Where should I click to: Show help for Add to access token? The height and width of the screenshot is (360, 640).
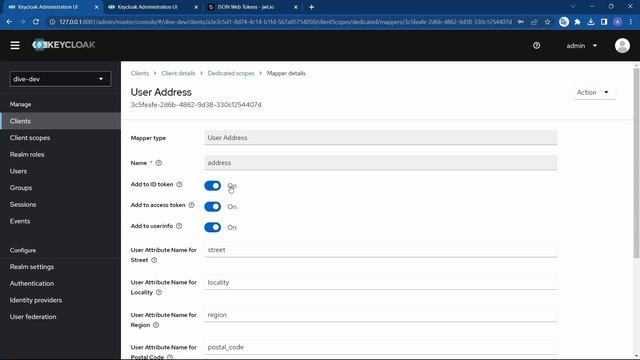(191, 205)
